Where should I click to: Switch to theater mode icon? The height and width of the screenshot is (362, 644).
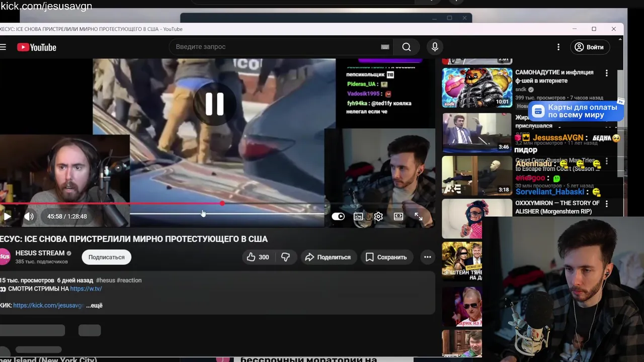click(x=398, y=216)
